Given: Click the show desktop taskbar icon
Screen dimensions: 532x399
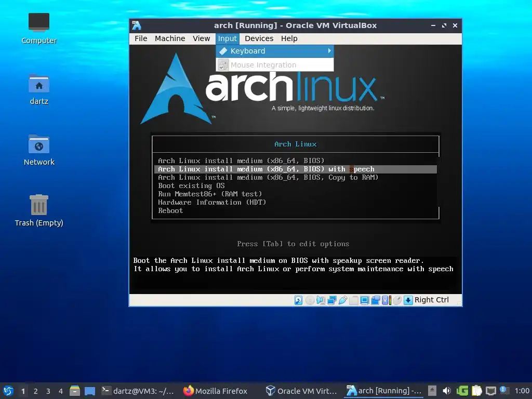Looking at the screenshot, I should pos(89,391).
